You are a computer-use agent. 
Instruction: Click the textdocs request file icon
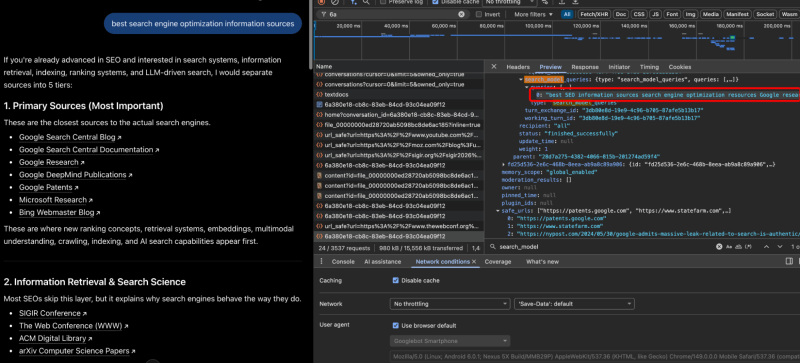(x=319, y=95)
